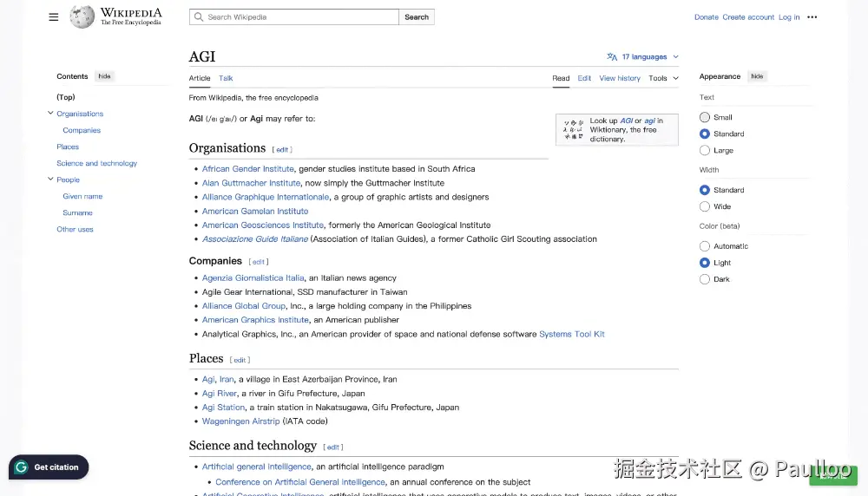868x496 pixels.
Task: Collapse Organisations section in Contents
Action: (x=50, y=113)
